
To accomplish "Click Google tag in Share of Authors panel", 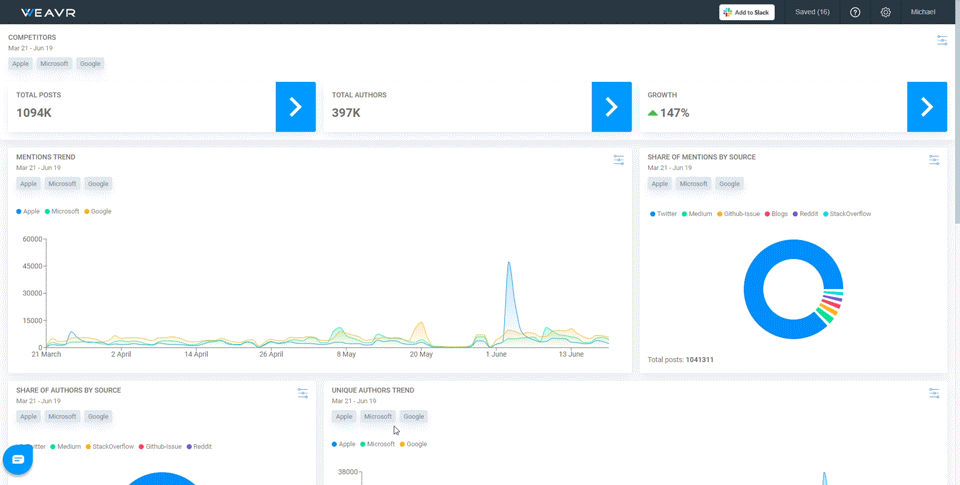I will (x=98, y=416).
